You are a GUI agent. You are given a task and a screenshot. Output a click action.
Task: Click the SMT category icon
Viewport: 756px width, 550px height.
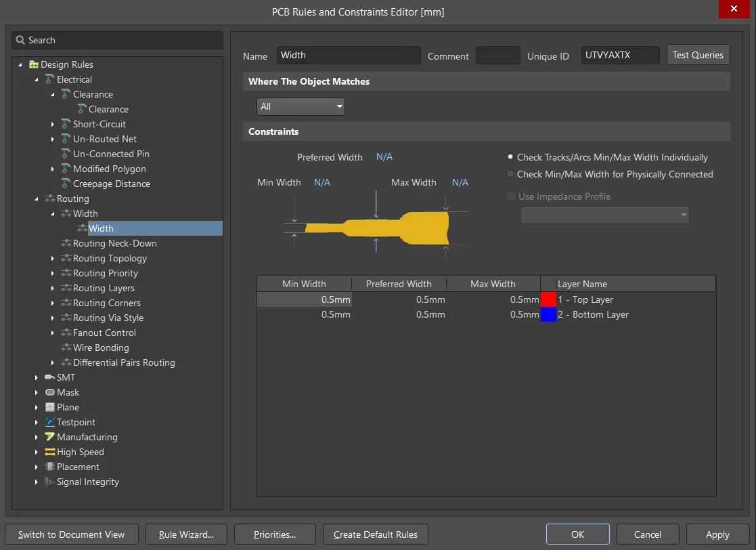click(x=49, y=377)
